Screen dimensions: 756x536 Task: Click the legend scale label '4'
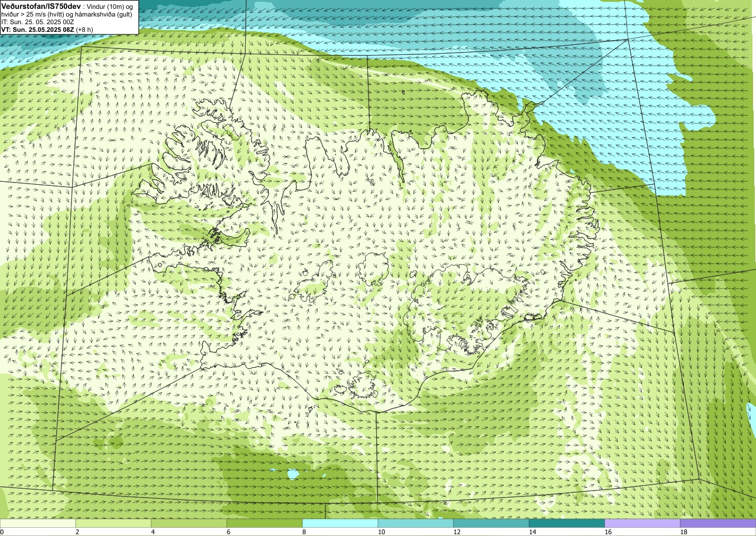[154, 532]
